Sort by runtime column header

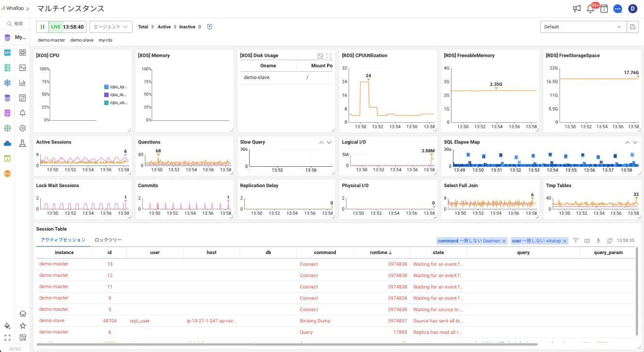pyautogui.click(x=381, y=252)
